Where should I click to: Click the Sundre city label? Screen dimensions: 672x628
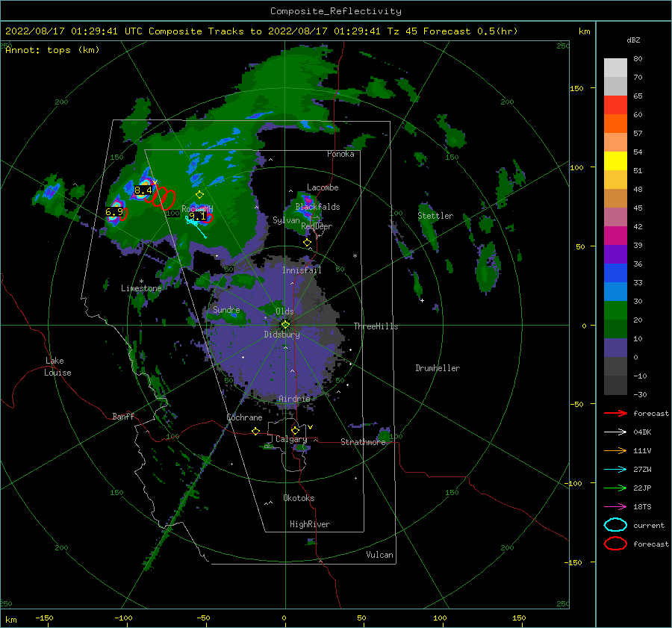point(226,309)
